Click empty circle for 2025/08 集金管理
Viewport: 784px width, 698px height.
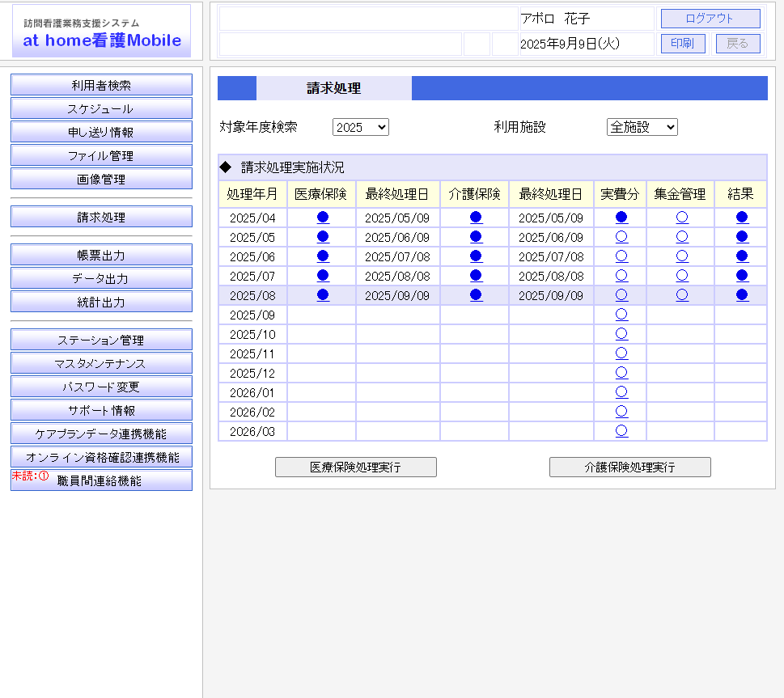pyautogui.click(x=682, y=294)
